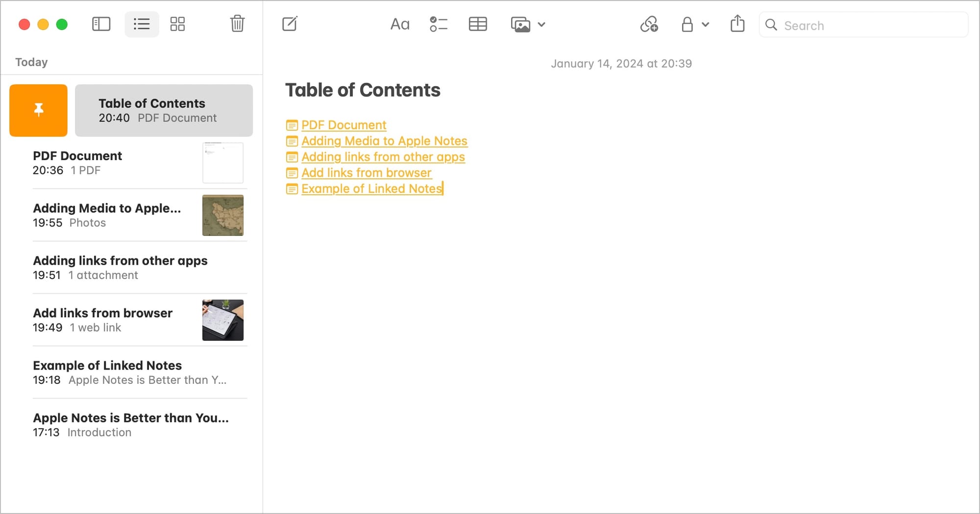Click the add link icon
980x514 pixels.
pos(649,24)
